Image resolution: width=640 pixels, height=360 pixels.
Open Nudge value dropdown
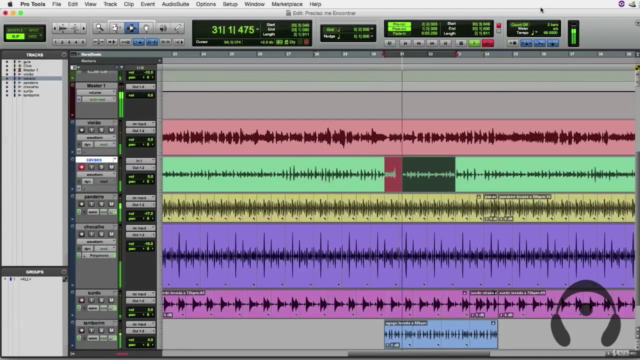point(372,36)
